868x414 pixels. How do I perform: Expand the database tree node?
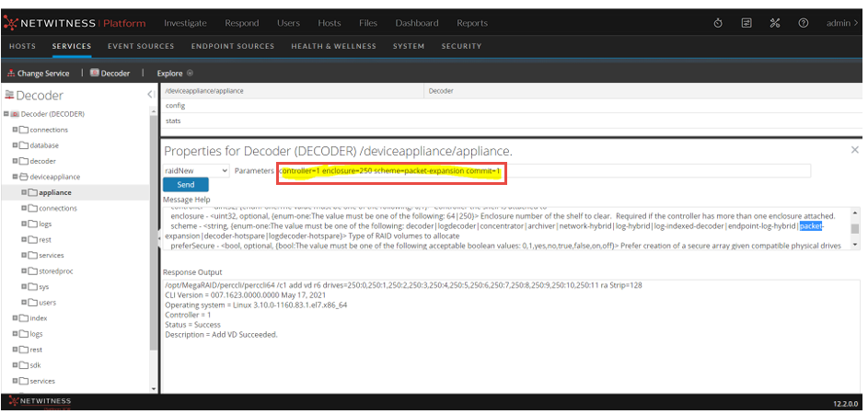[x=15, y=145]
